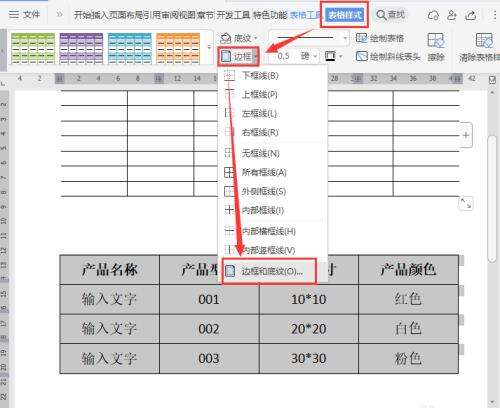Click the » quick access overflow chevron
The height and width of the screenshot is (408, 500).
[59, 14]
